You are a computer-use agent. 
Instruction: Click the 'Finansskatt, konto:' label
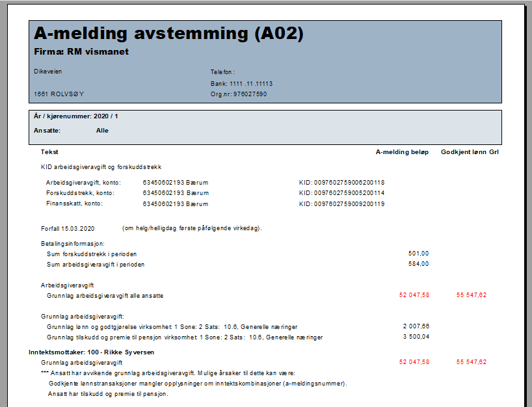coord(74,203)
